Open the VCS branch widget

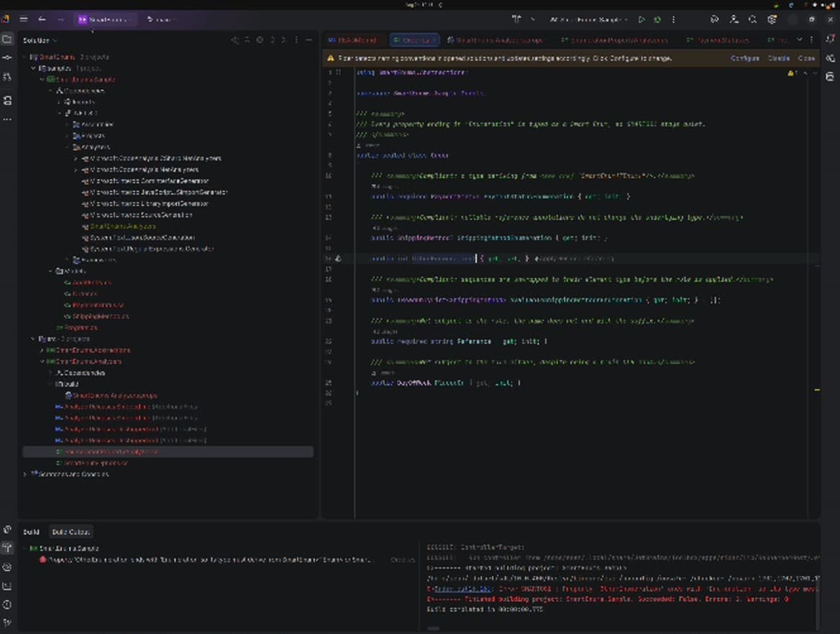click(161, 19)
